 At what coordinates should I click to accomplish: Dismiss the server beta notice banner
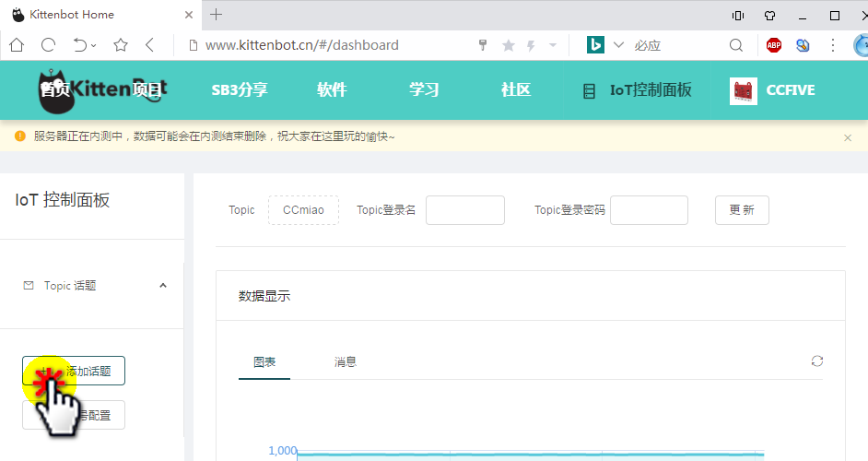[x=848, y=138]
